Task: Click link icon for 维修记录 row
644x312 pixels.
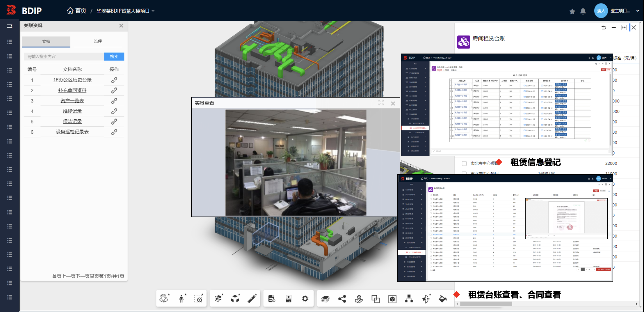Action: 114,111
